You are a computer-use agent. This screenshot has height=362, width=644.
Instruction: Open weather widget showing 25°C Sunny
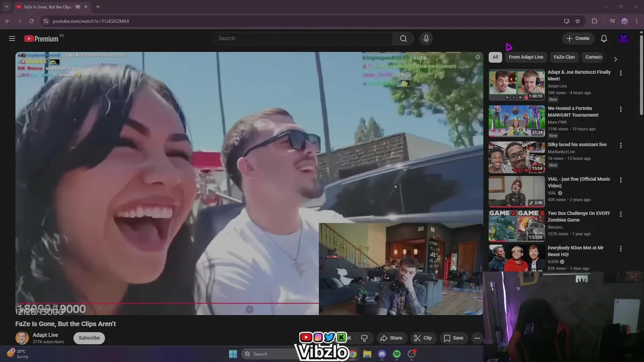click(18, 354)
